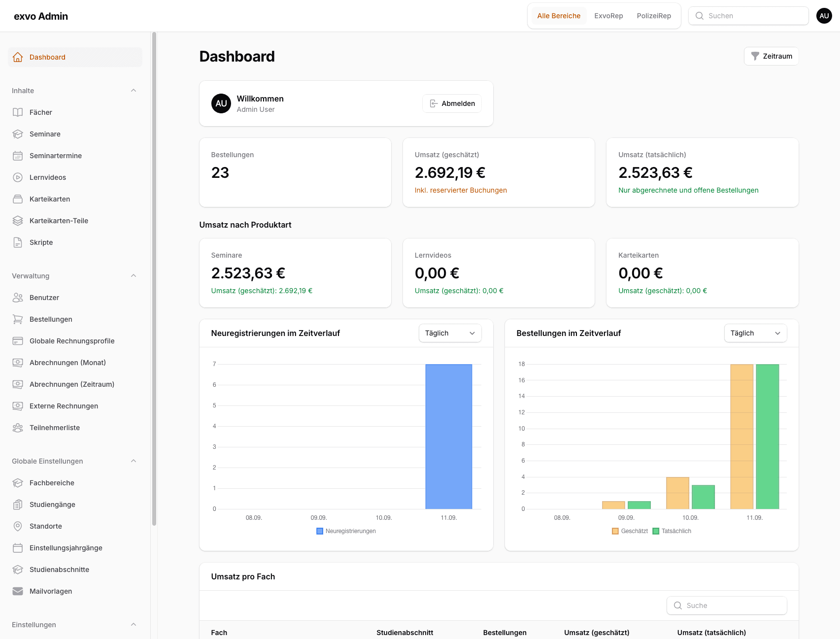Image resolution: width=840 pixels, height=639 pixels.
Task: Click the Mailvorlagen envelope icon
Action: [18, 591]
